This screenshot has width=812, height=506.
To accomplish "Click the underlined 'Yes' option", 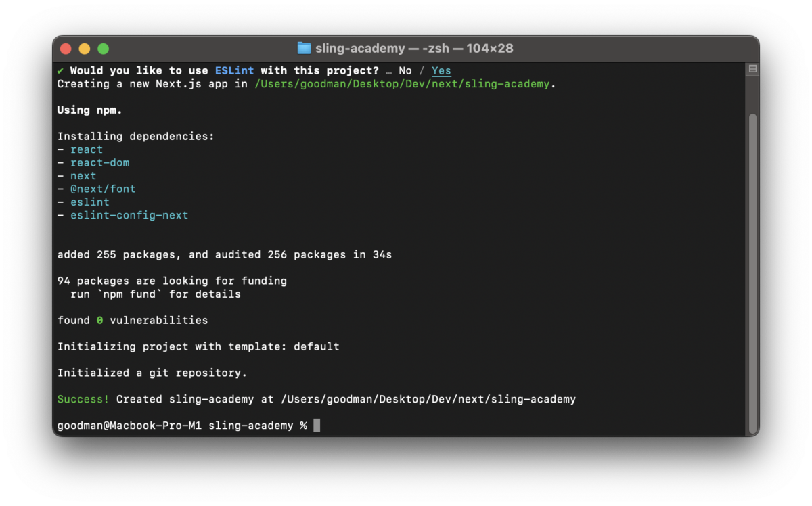I will tap(441, 70).
